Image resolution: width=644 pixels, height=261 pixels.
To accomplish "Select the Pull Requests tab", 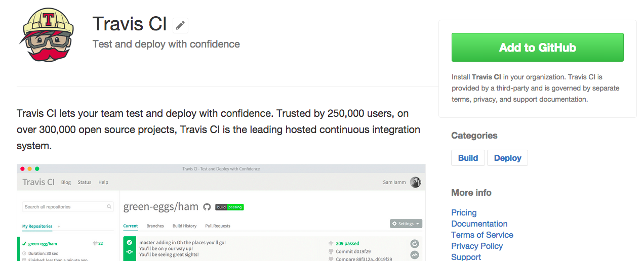I will point(218,226).
